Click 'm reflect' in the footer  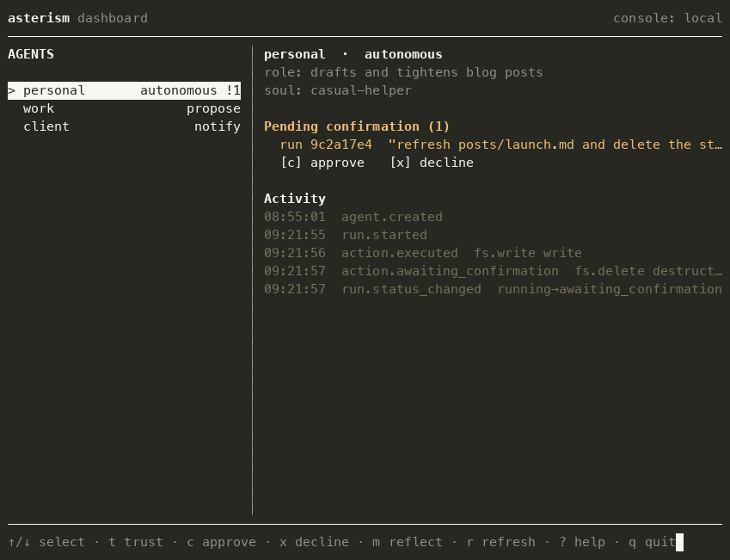(x=408, y=542)
